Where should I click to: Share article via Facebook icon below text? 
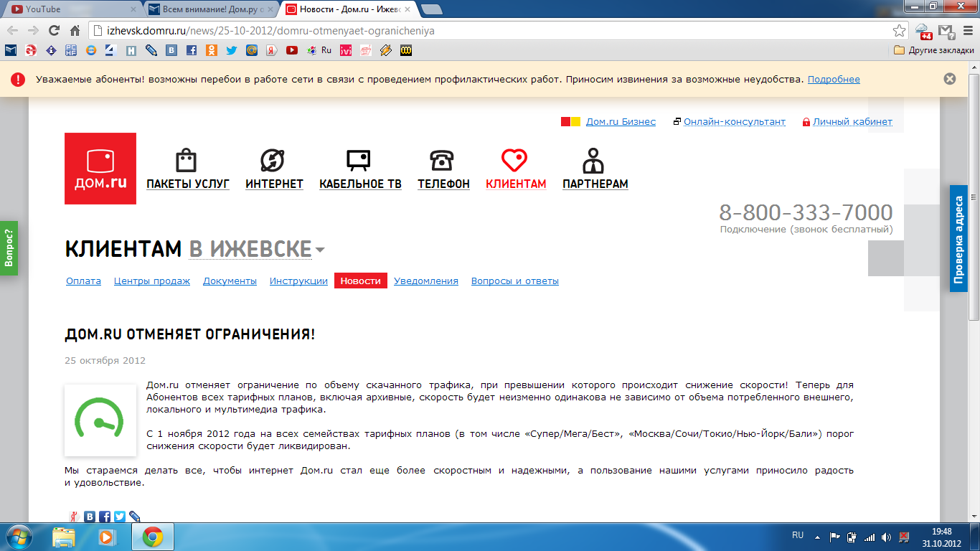click(x=105, y=516)
